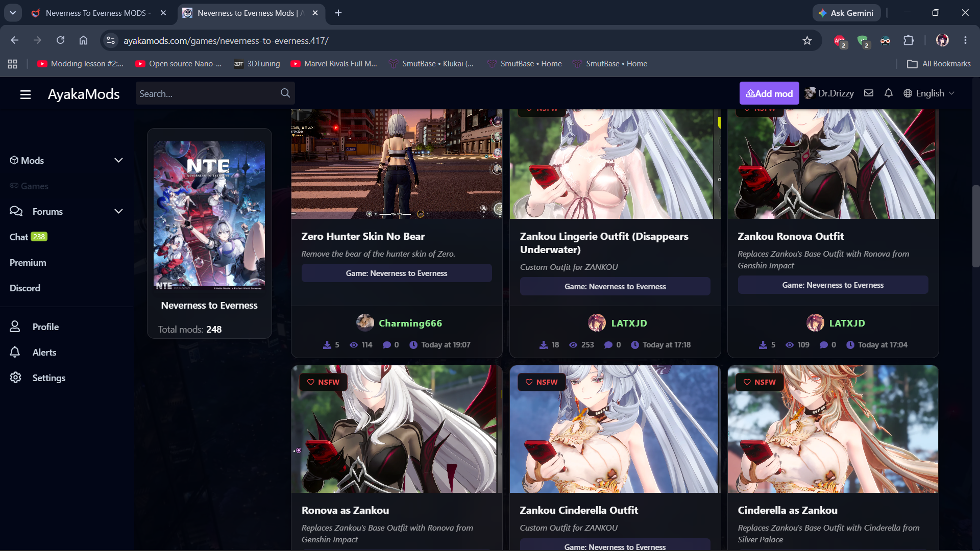The image size is (980, 551).
Task: Open the Ronova as Zankou thumbnail
Action: [397, 429]
